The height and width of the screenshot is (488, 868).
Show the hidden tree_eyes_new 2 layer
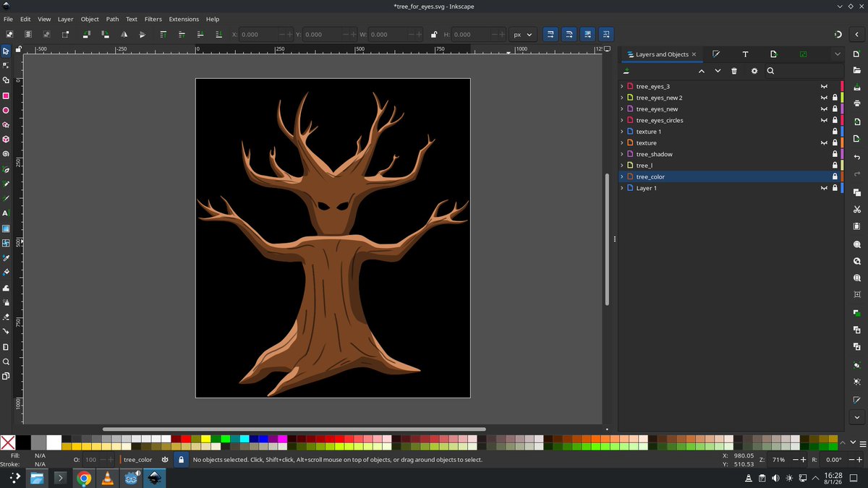(823, 98)
